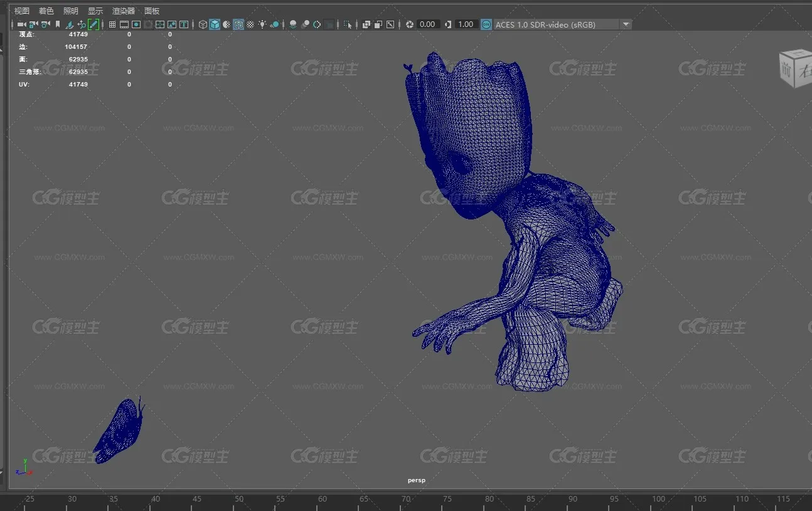Click the persp camera label
This screenshot has width=812, height=511.
pyautogui.click(x=416, y=480)
